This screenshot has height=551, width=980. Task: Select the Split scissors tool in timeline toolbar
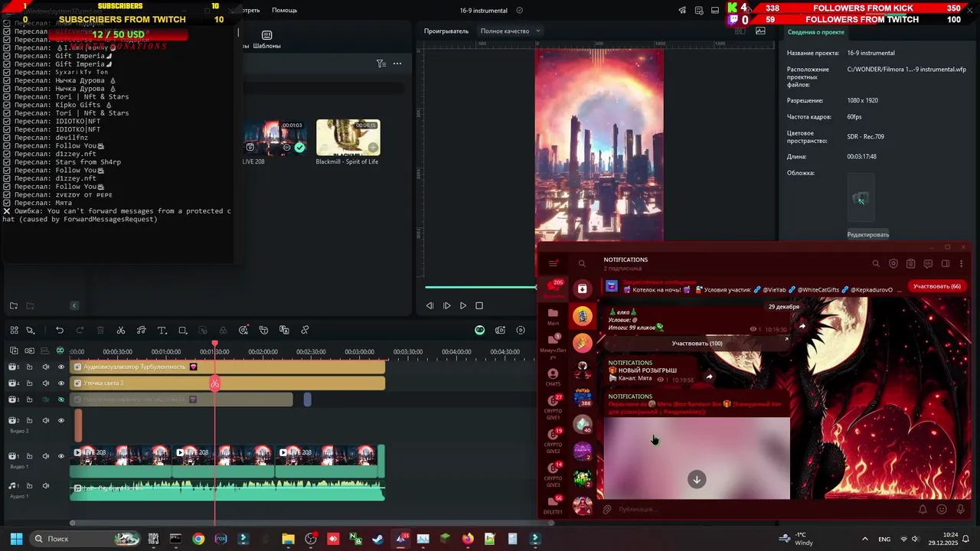coord(120,331)
